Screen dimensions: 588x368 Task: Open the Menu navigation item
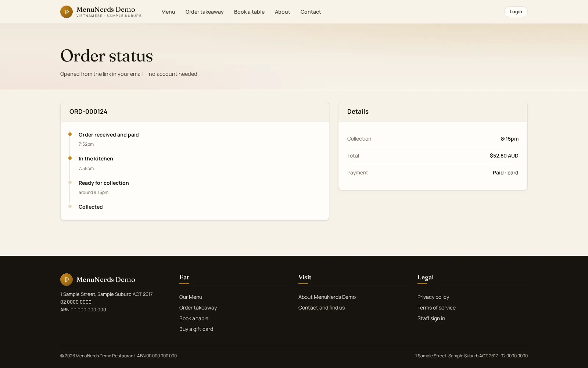coord(168,12)
